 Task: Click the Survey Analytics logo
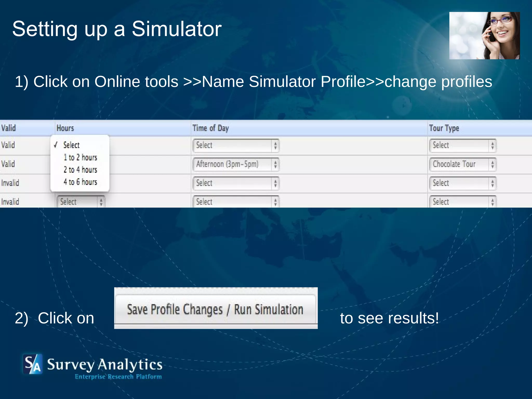92,367
